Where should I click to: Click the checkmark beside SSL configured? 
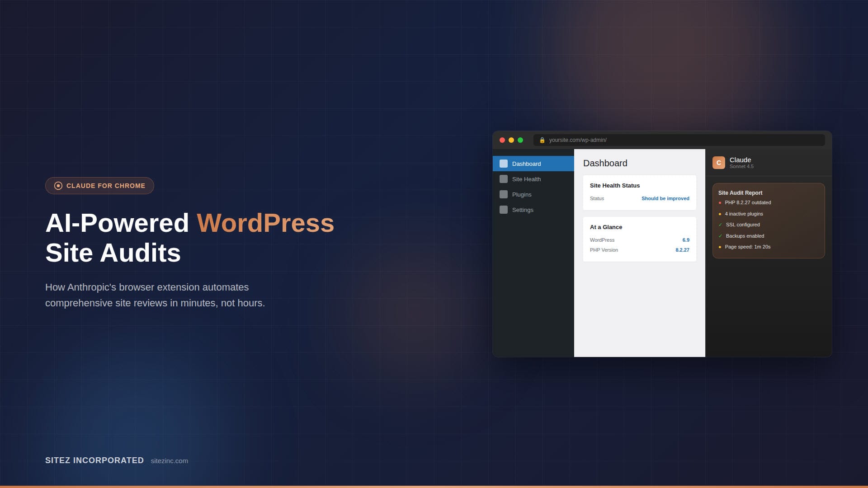tap(720, 225)
